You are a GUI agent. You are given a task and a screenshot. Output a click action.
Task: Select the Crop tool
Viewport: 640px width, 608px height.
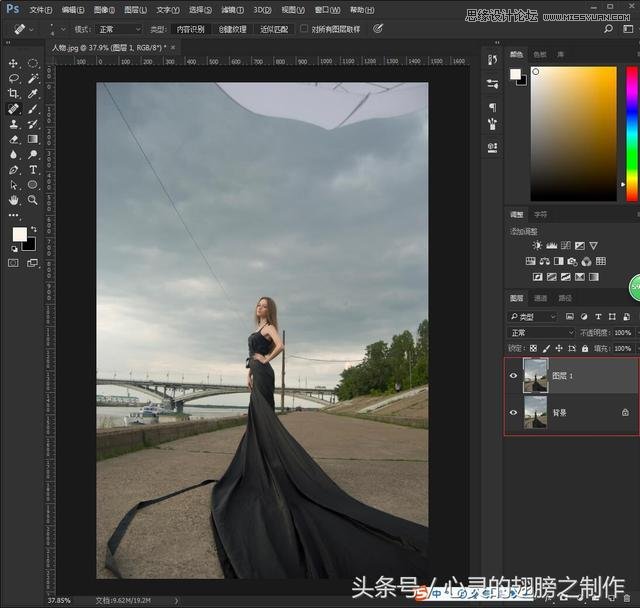pyautogui.click(x=14, y=93)
